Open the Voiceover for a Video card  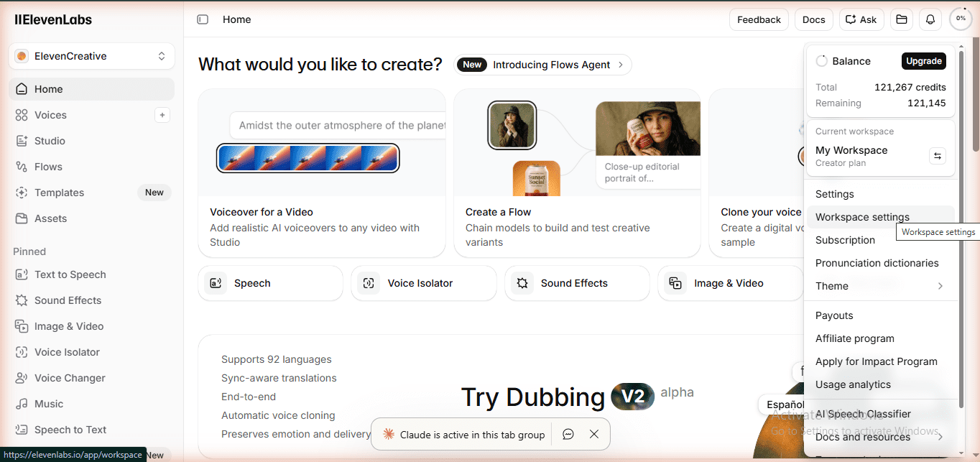[322, 173]
